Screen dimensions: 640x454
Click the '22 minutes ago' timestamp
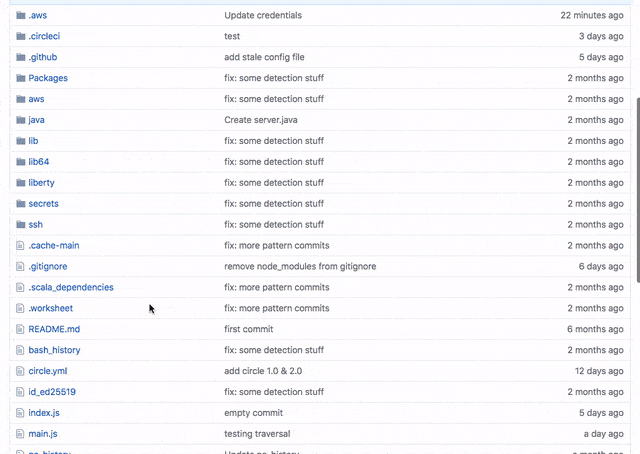[x=592, y=16]
